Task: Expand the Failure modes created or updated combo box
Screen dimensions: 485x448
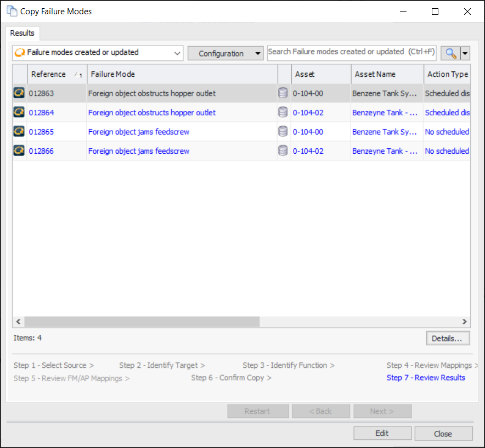Action: tap(177, 53)
